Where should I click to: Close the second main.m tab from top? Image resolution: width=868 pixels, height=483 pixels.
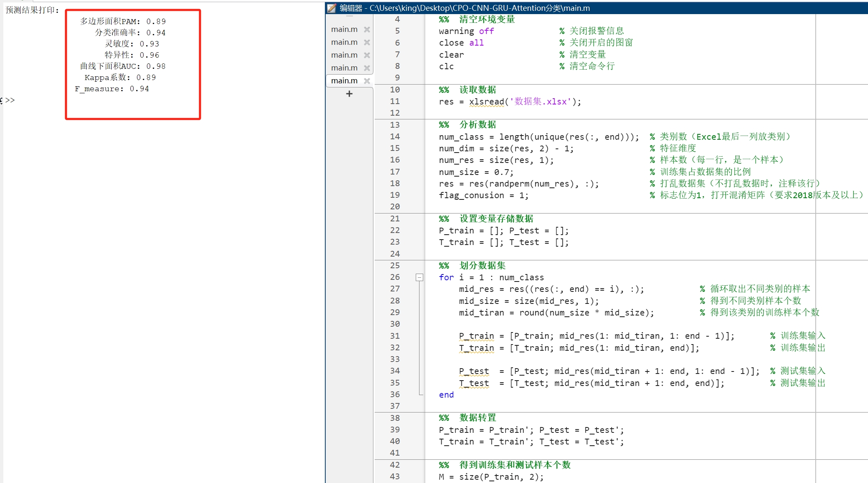367,42
